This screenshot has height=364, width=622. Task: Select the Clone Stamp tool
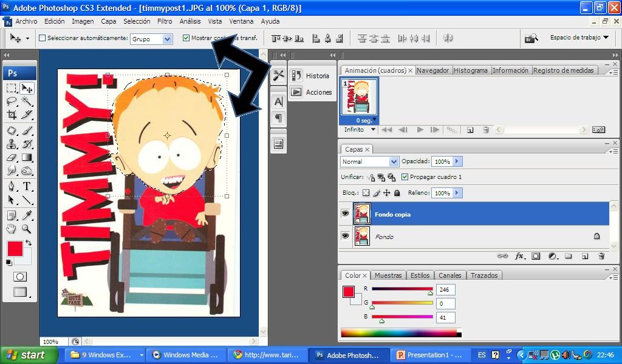click(12, 144)
